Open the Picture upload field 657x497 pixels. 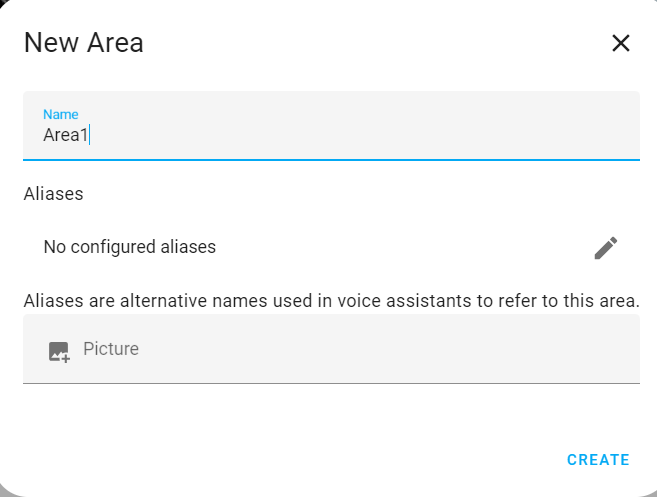coord(330,349)
